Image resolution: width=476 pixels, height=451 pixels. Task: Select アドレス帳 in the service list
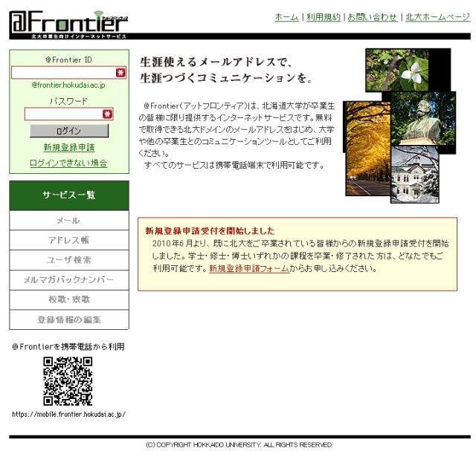pyautogui.click(x=69, y=240)
